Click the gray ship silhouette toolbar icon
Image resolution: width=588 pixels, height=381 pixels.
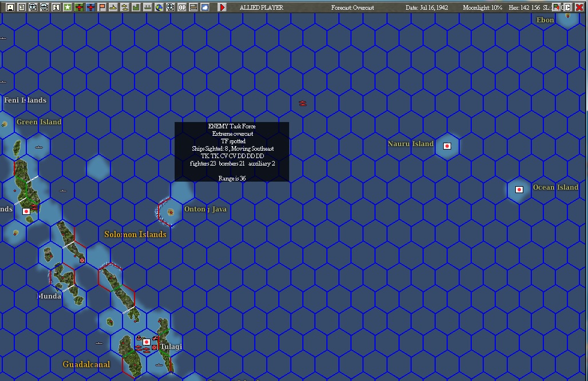(x=148, y=7)
